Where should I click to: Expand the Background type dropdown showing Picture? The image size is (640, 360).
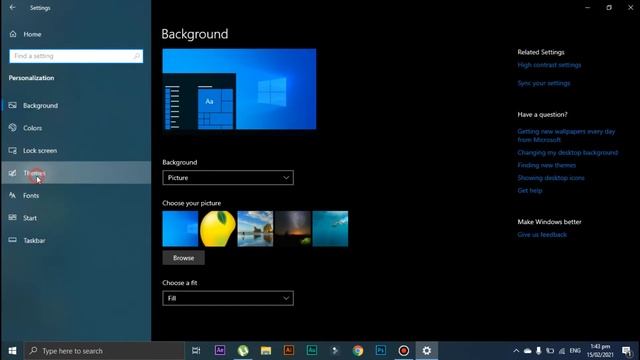click(x=228, y=178)
